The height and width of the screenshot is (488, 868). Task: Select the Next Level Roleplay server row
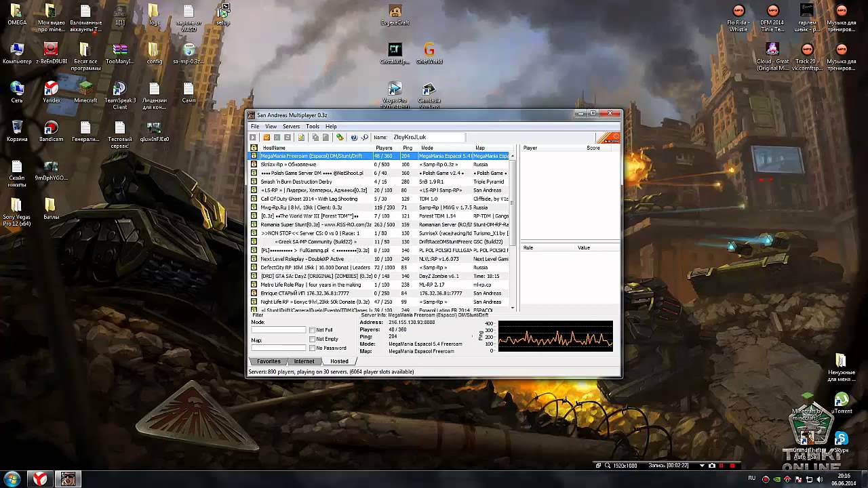[x=380, y=259]
